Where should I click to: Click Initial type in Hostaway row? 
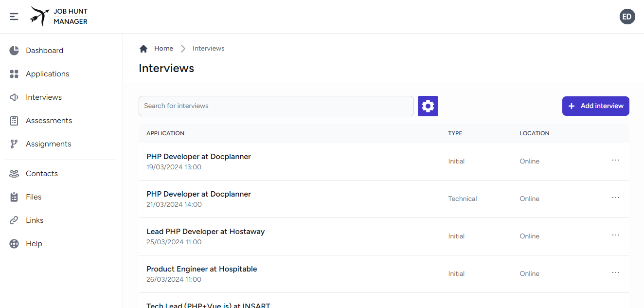pyautogui.click(x=456, y=236)
